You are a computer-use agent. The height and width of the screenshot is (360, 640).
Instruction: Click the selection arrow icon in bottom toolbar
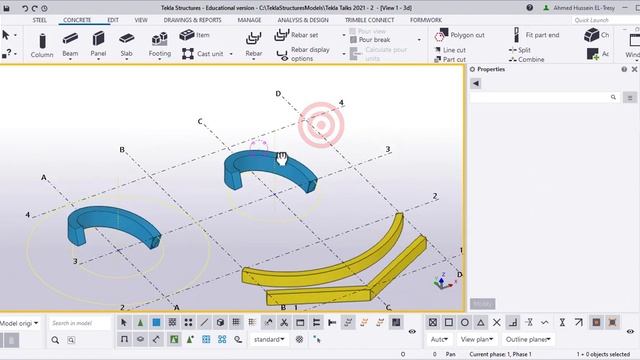(x=124, y=323)
